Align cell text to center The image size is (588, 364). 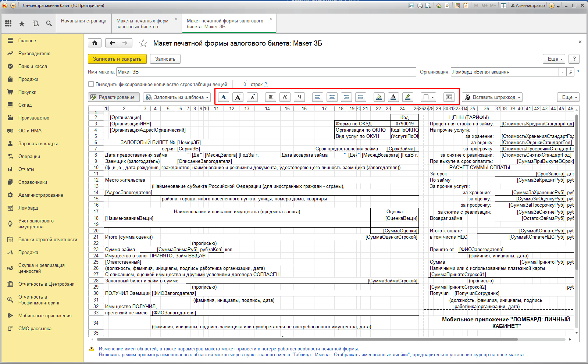click(332, 97)
